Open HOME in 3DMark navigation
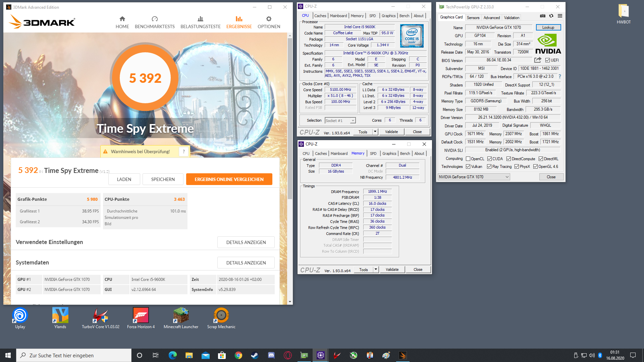 tap(122, 22)
